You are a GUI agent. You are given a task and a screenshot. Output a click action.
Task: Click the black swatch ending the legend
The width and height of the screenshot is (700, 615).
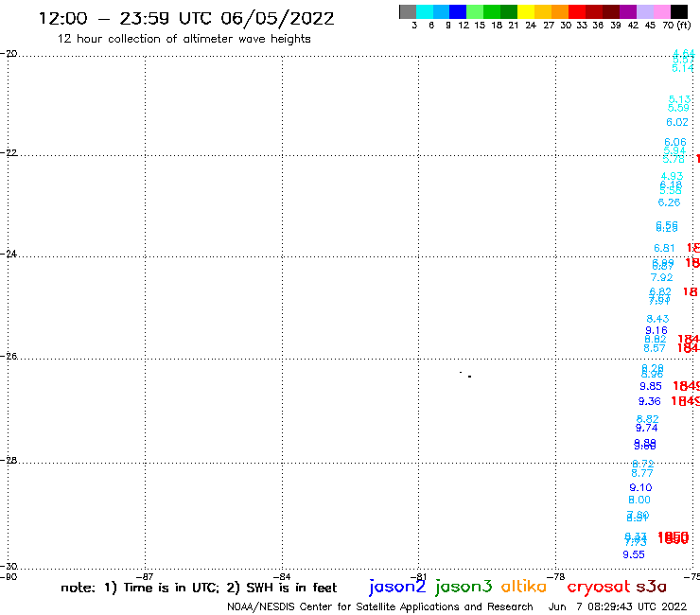click(679, 11)
